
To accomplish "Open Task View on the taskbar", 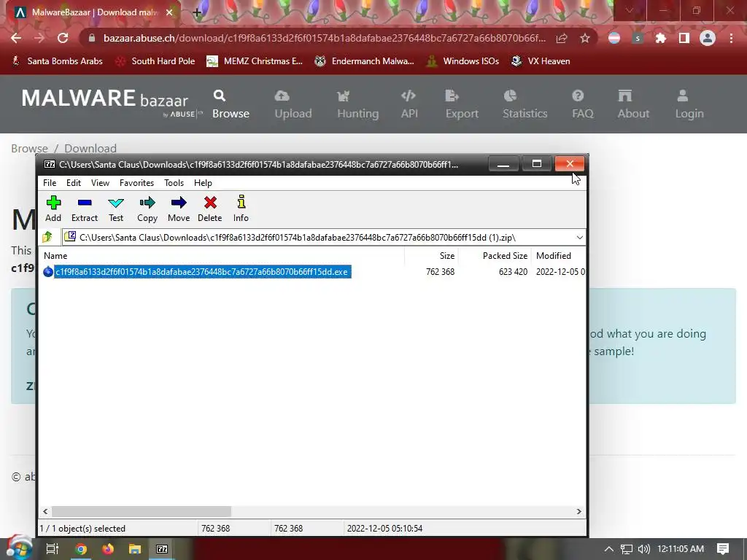I will pyautogui.click(x=52, y=549).
